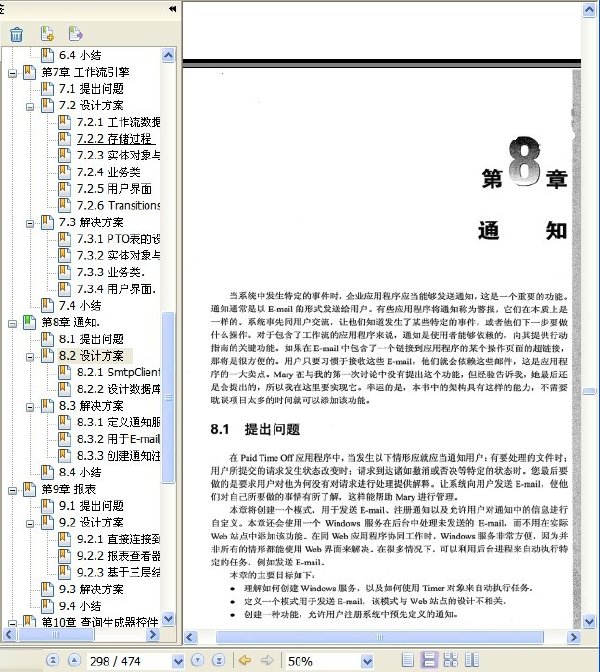Click the page number field 298 / 474
Screen dimensions: 600x672
(x=130, y=661)
